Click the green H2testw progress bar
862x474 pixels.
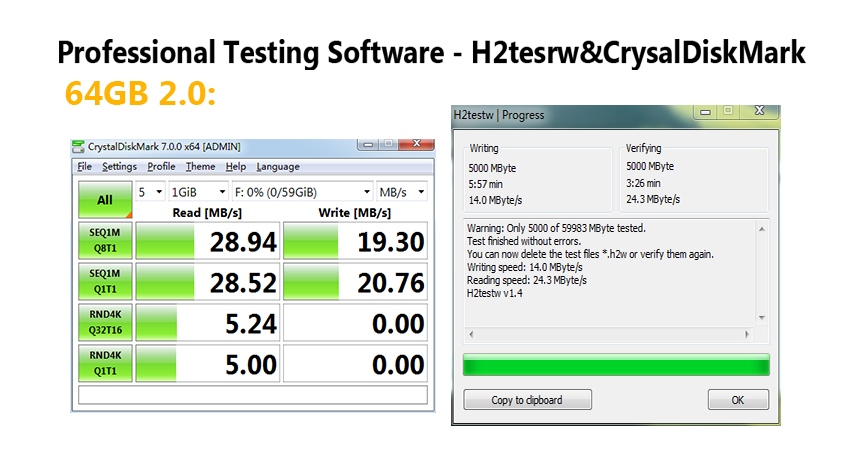coord(616,365)
